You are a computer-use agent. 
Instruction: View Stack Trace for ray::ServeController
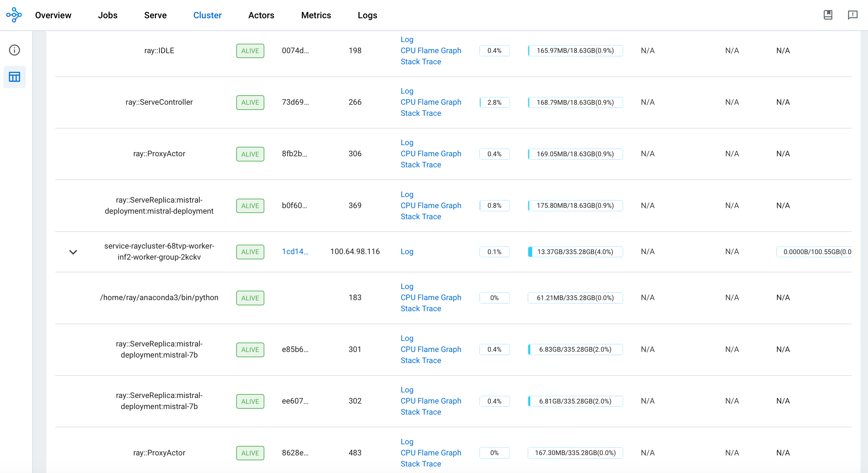pyautogui.click(x=421, y=113)
